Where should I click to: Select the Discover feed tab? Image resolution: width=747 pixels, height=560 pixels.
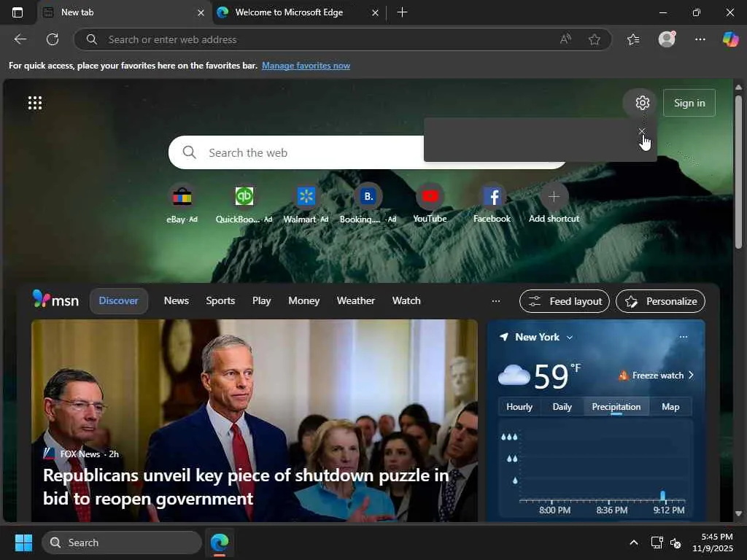(x=119, y=301)
